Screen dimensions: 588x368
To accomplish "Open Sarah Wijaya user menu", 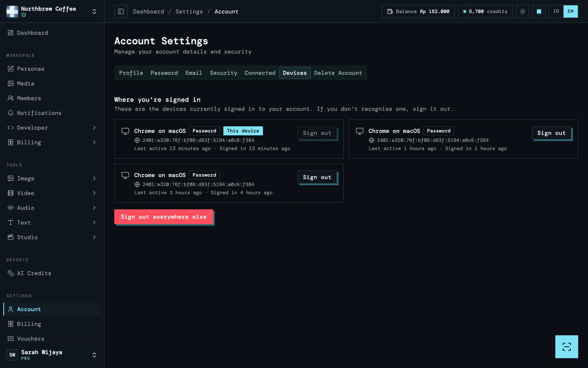I will 52,355.
